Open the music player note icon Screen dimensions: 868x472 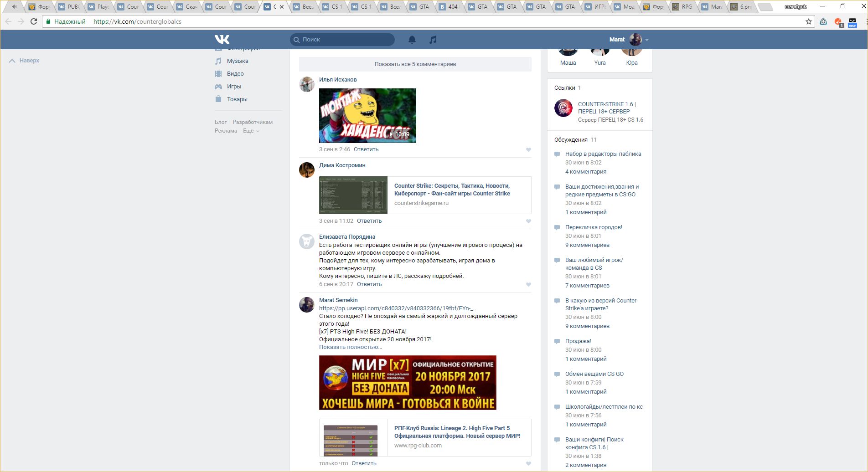[x=433, y=40]
